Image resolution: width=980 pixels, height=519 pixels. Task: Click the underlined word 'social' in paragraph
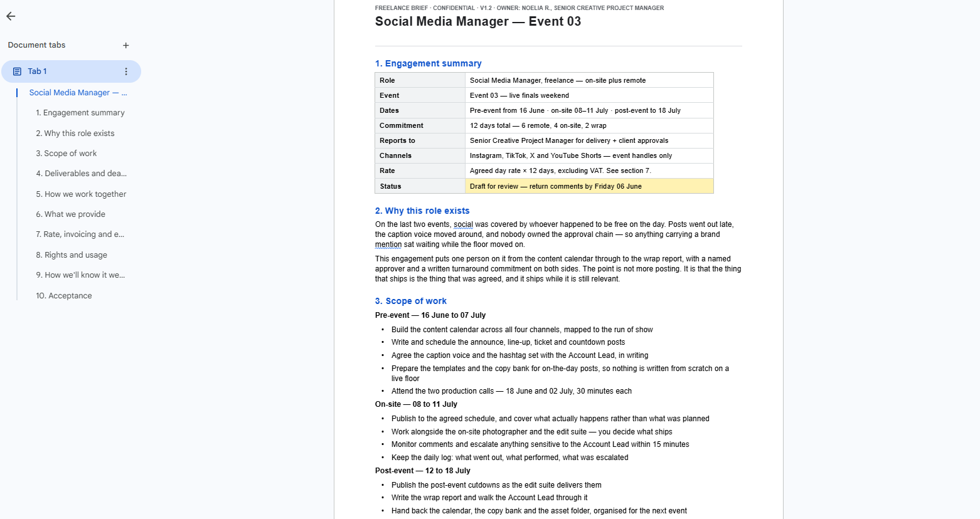pyautogui.click(x=463, y=224)
